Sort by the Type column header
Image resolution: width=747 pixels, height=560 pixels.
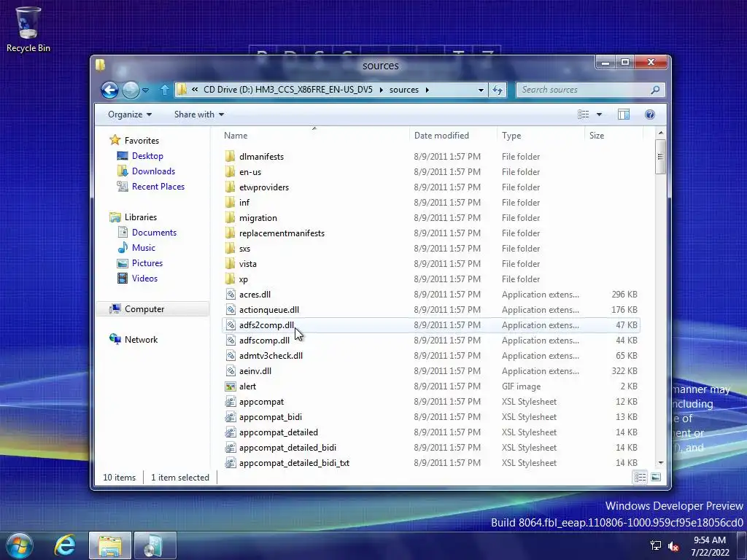(541, 135)
